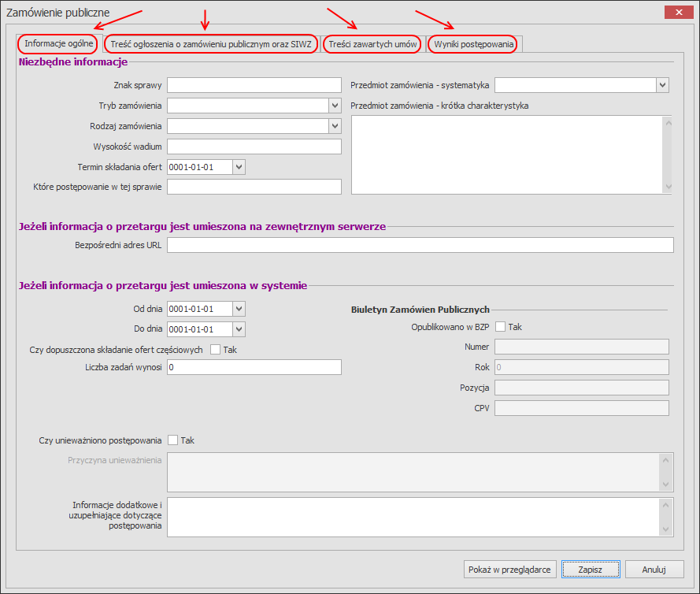
Task: Expand the Rodzaj zamówienia dropdown
Action: [335, 126]
